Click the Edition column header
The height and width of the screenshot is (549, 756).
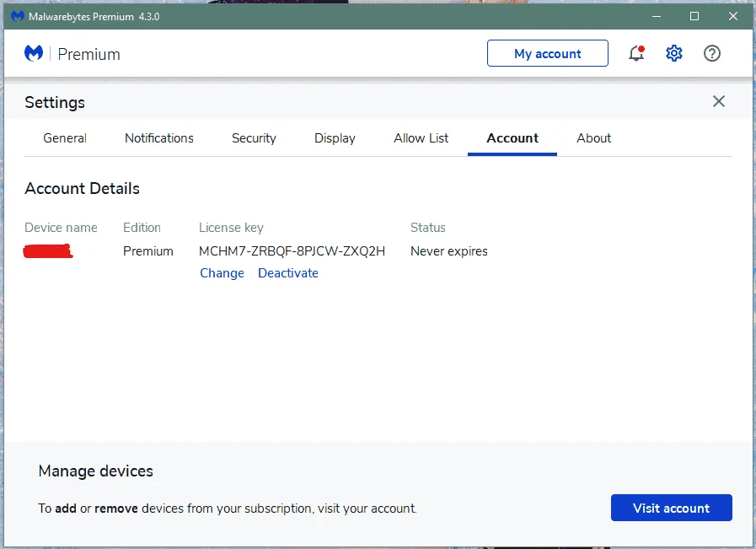click(x=142, y=228)
